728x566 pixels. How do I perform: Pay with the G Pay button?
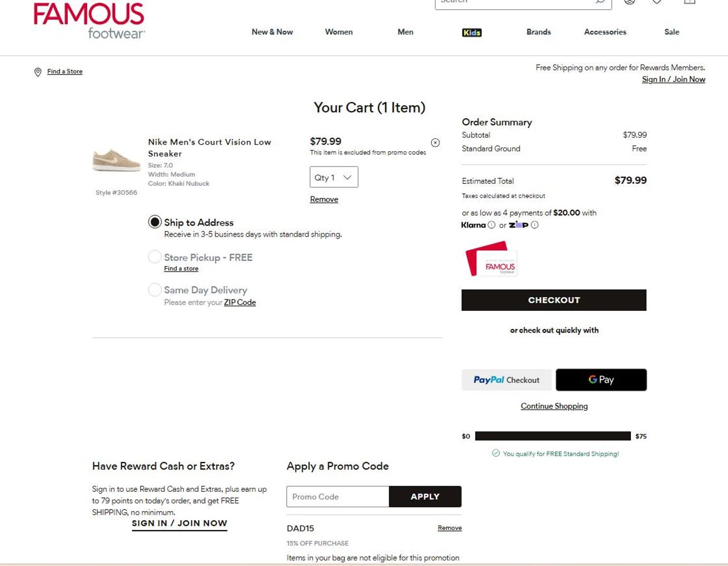tap(601, 380)
